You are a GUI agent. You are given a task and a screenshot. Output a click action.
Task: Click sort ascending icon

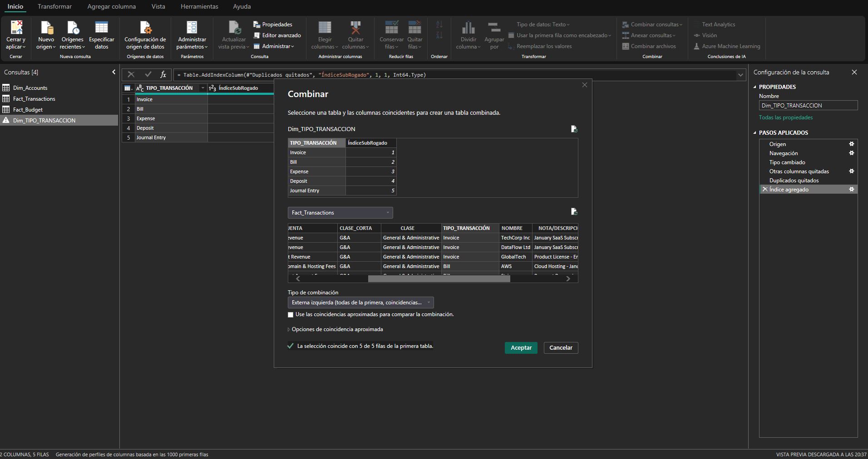click(439, 25)
